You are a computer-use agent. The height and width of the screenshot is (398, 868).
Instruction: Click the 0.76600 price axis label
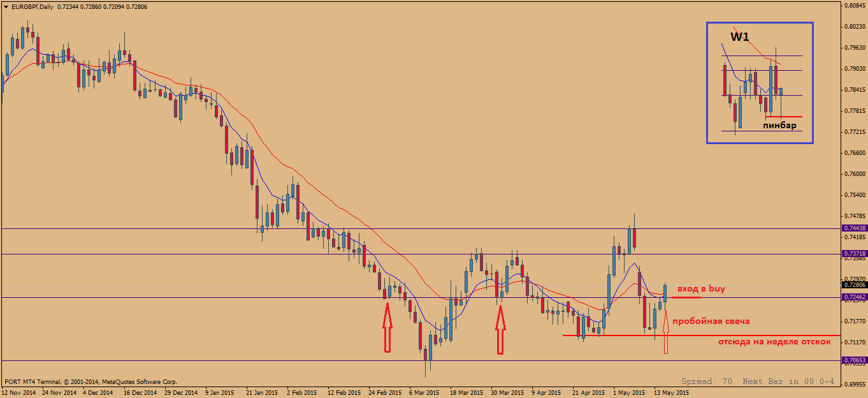[855, 153]
